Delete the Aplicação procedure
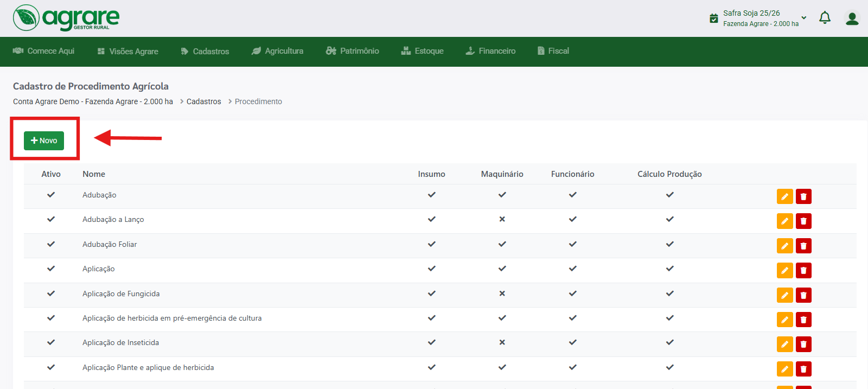 (x=803, y=270)
